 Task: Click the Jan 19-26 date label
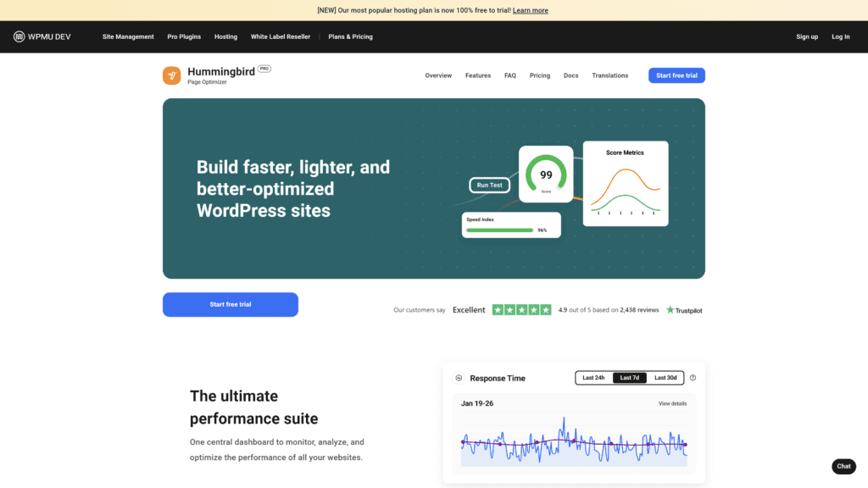[x=477, y=403]
